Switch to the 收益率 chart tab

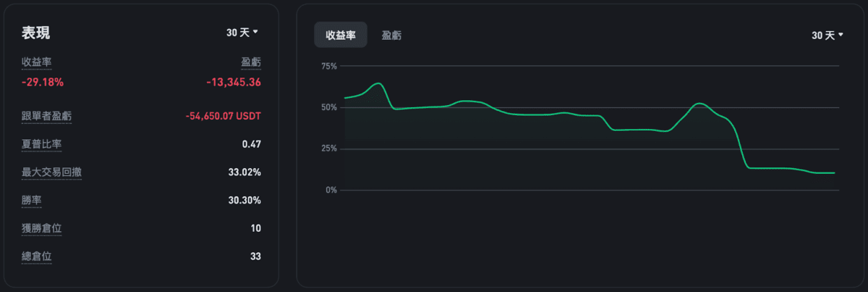340,35
